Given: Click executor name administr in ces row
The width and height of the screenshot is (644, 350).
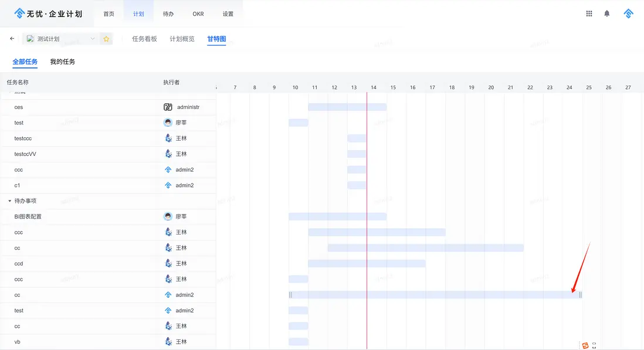Looking at the screenshot, I should click(x=188, y=107).
